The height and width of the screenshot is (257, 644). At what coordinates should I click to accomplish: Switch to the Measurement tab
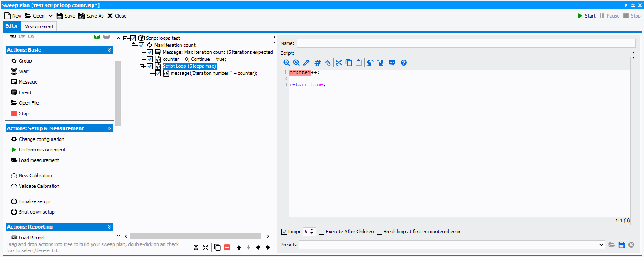[39, 27]
